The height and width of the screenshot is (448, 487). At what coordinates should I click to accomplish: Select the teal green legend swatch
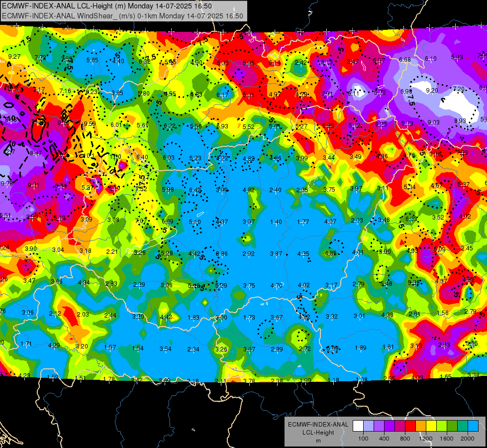(463, 426)
